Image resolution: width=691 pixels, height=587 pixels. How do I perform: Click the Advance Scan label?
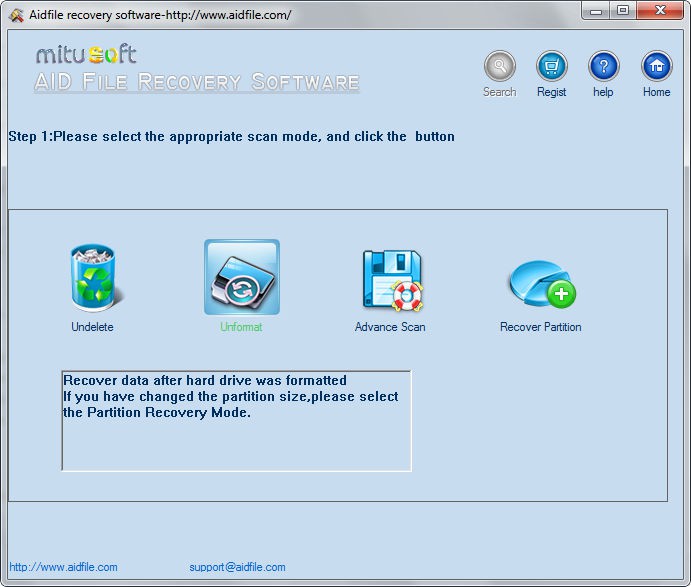coord(390,327)
